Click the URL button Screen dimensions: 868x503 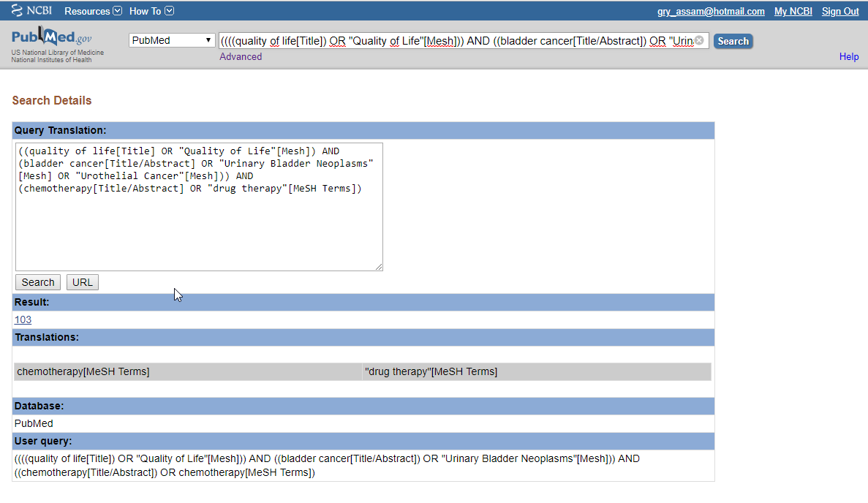coord(83,282)
